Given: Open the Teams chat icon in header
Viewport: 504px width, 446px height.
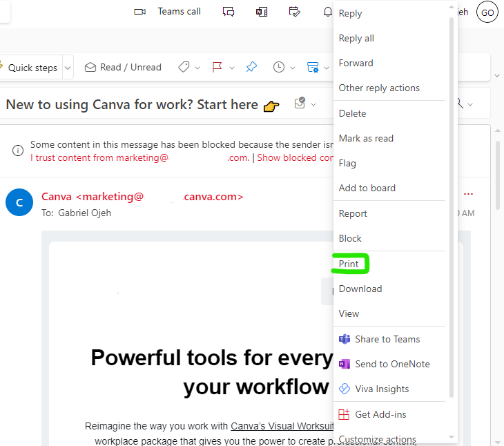Looking at the screenshot, I should pyautogui.click(x=229, y=12).
